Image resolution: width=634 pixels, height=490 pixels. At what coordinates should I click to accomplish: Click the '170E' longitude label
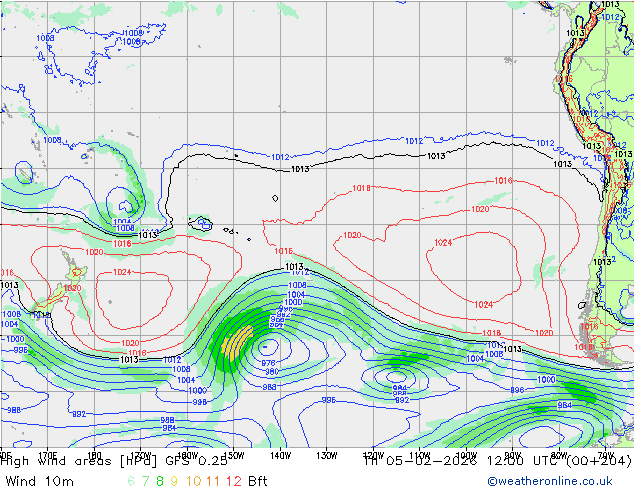pos(48,454)
